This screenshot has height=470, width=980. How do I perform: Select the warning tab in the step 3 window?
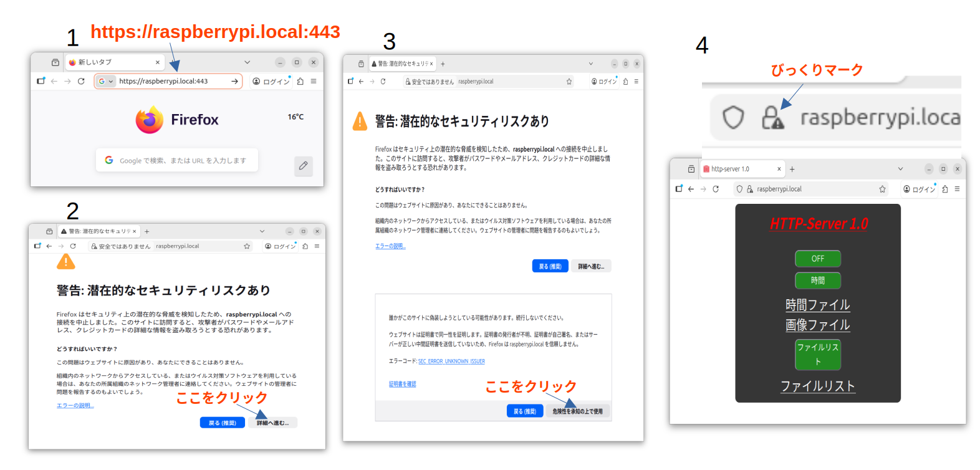403,64
